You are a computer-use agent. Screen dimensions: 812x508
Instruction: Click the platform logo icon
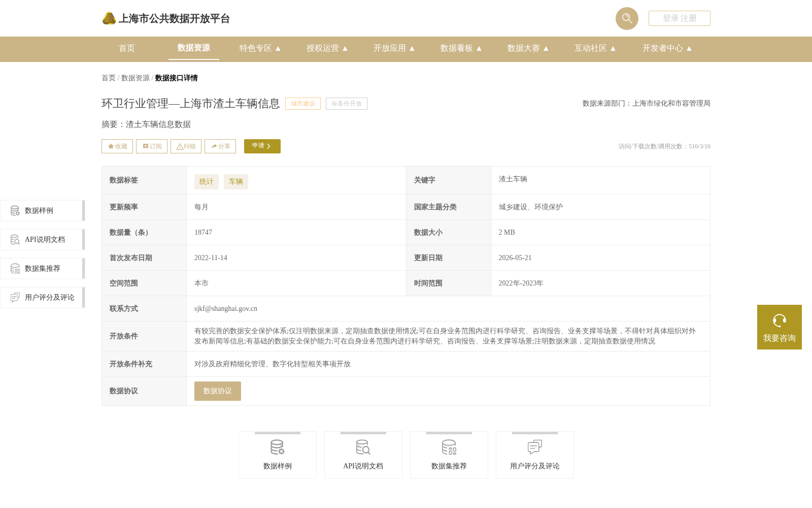pyautogui.click(x=109, y=18)
